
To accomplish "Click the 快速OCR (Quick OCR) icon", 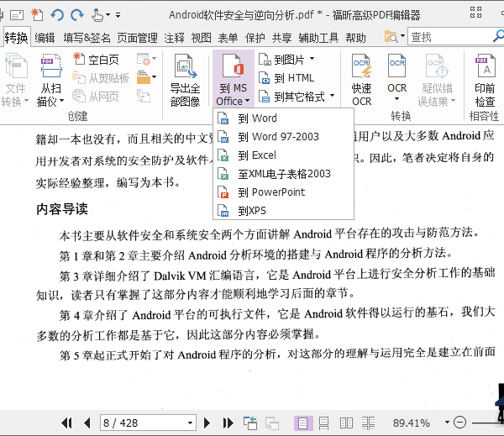I will tap(361, 80).
